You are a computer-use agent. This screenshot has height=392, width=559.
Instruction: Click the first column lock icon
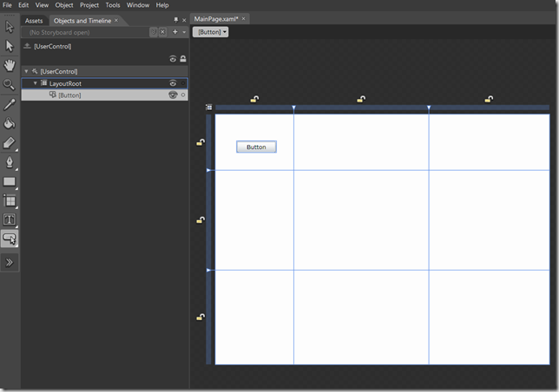(254, 99)
